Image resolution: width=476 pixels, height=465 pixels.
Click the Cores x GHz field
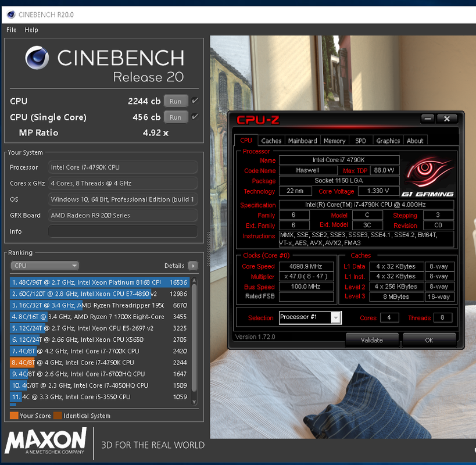[123, 183]
